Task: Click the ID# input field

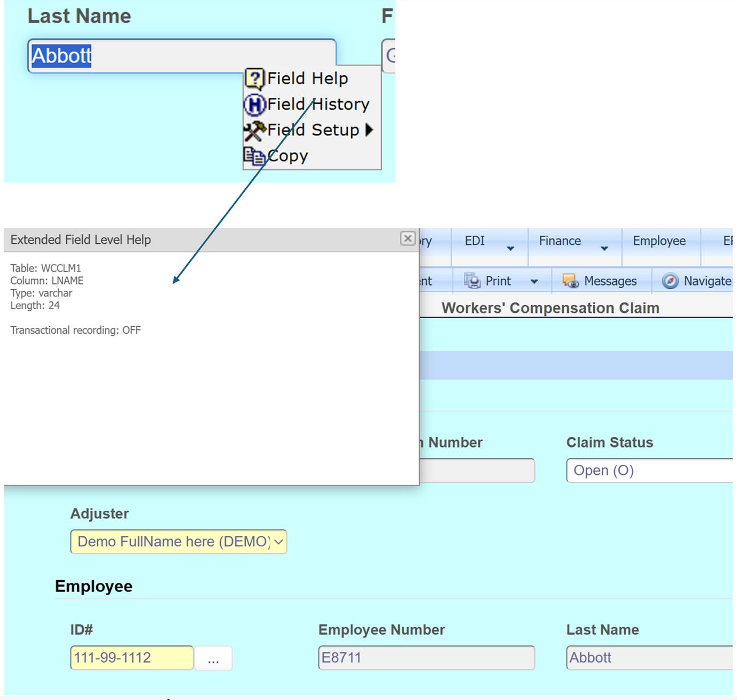Action: coord(131,658)
